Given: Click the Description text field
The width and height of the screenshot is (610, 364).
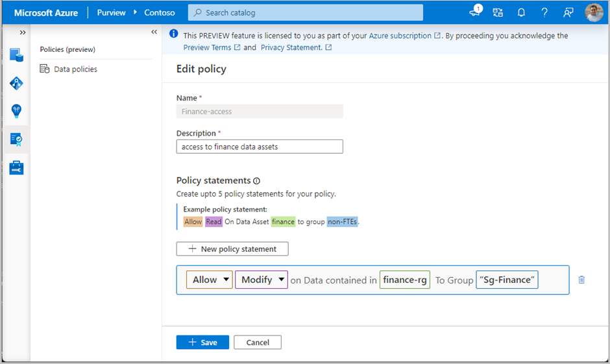Looking at the screenshot, I should [x=260, y=147].
